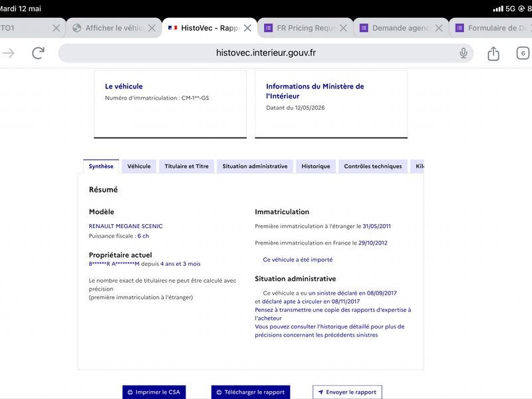The height and width of the screenshot is (399, 532).
Task: Reload the page with the refresh icon
Action: tap(38, 53)
